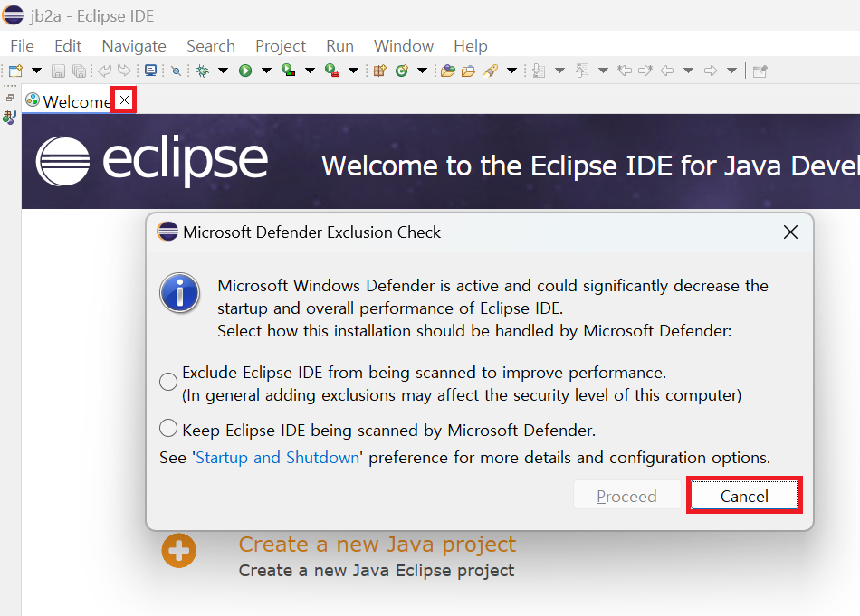Viewport: 860px width, 616px height.
Task: Click Run External Tools toolbox icon
Action: pyautogui.click(x=332, y=71)
